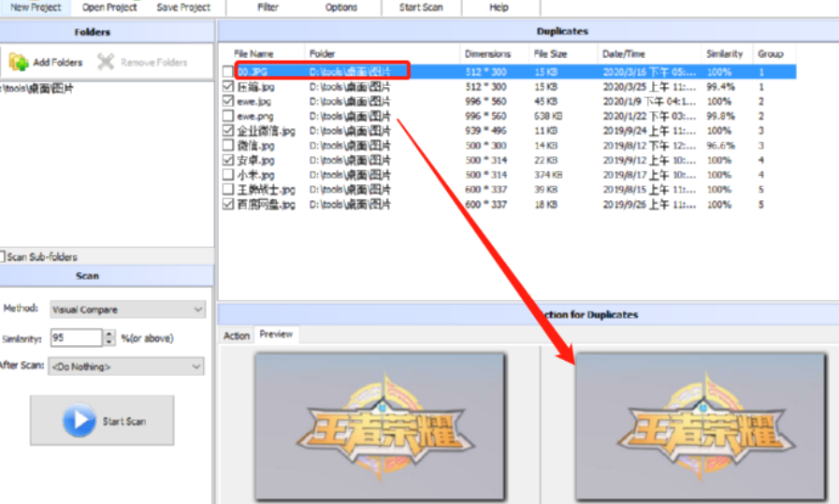The width and height of the screenshot is (839, 504).
Task: Click the 96.6% similarity value
Action: pos(721,146)
